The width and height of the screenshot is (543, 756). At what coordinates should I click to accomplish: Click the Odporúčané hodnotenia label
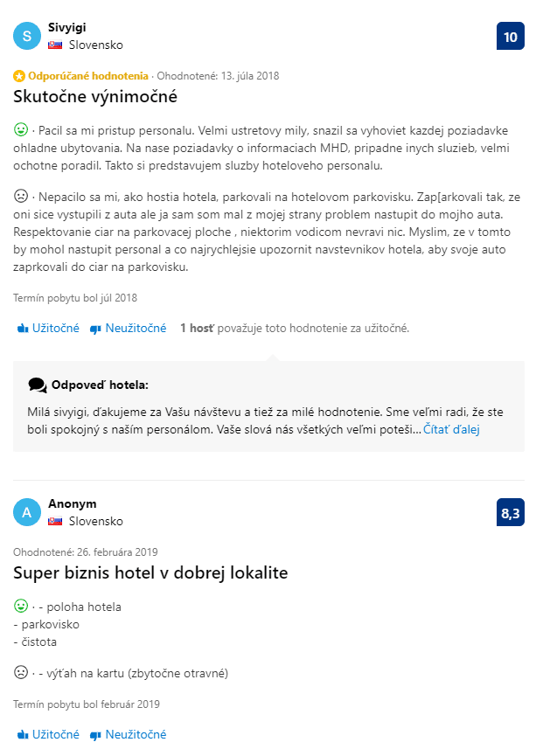point(87,76)
